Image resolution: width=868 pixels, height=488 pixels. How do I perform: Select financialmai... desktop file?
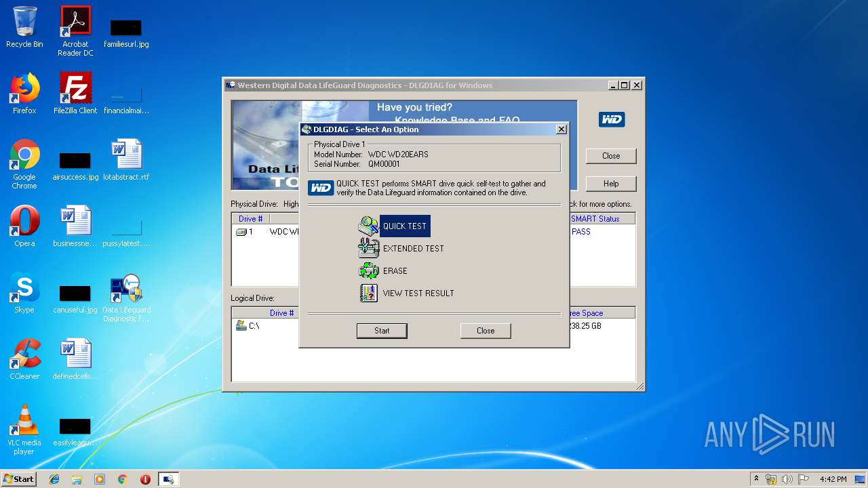click(126, 100)
